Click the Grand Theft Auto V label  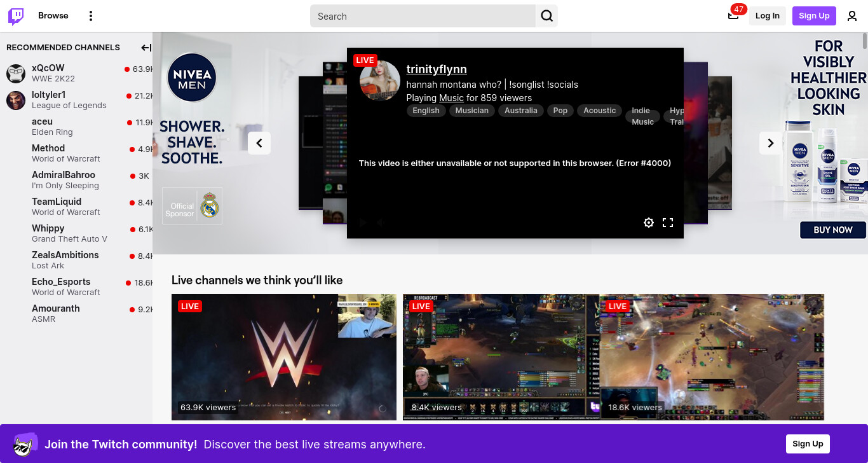point(69,239)
